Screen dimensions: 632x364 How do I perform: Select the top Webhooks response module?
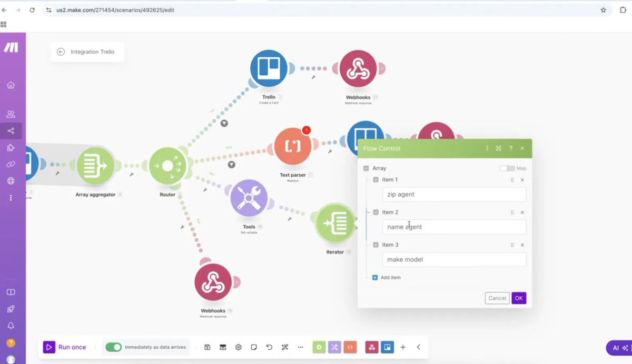click(358, 68)
